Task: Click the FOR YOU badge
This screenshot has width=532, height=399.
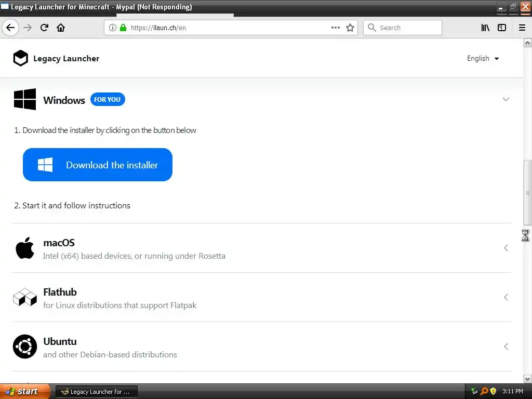Action: tap(108, 99)
